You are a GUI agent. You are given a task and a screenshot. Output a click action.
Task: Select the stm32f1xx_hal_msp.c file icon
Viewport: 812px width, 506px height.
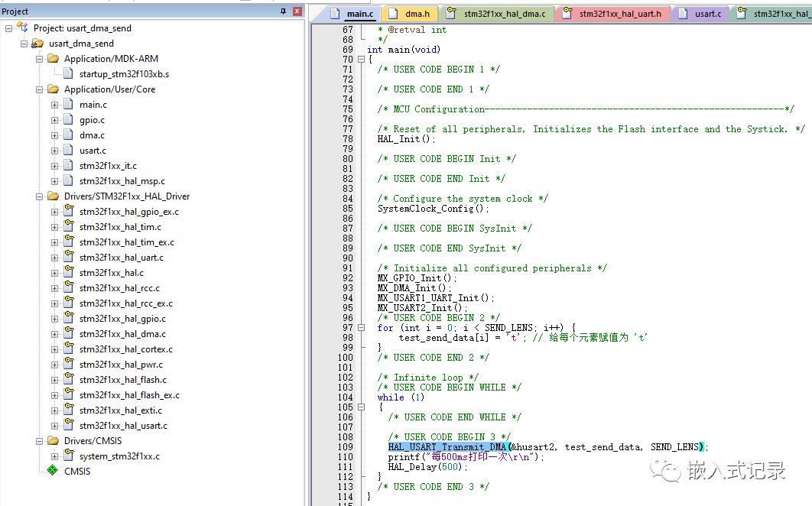coord(68,180)
